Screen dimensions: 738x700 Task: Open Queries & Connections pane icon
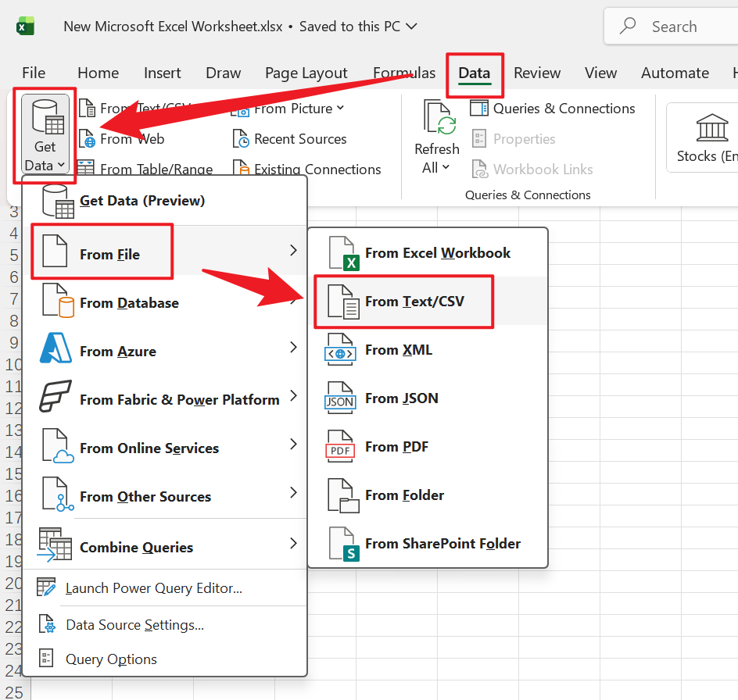click(479, 109)
